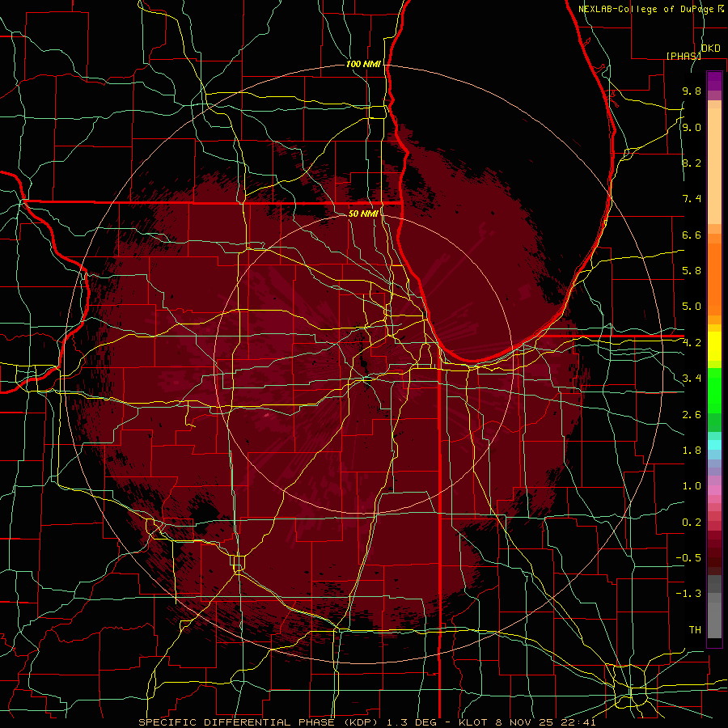Image resolution: width=728 pixels, height=728 pixels.
Task: Click the 5.8 value on the scale
Action: point(692,271)
